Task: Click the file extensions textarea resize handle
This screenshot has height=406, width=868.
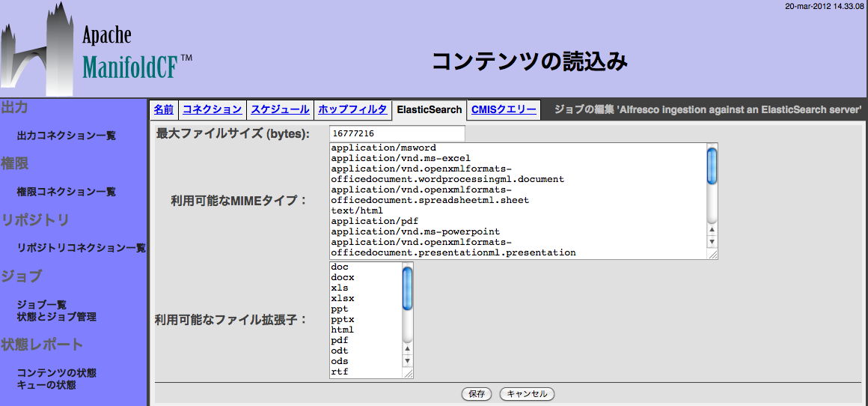Action: pos(408,373)
